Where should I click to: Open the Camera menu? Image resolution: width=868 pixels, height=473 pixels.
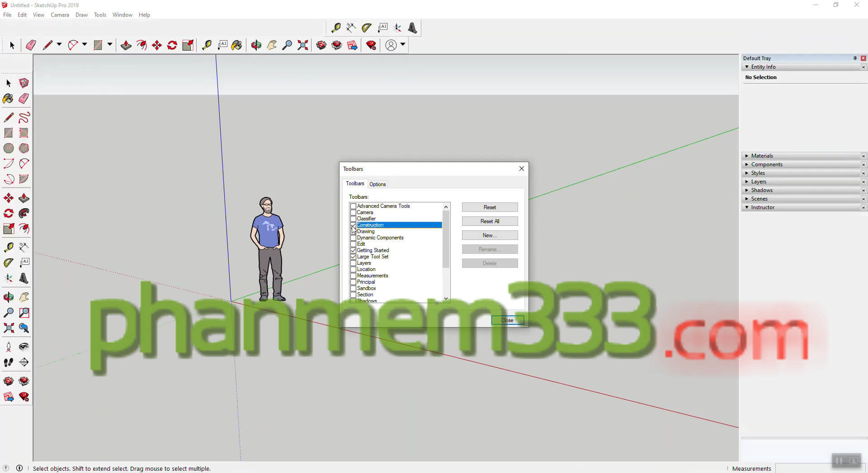coord(60,15)
